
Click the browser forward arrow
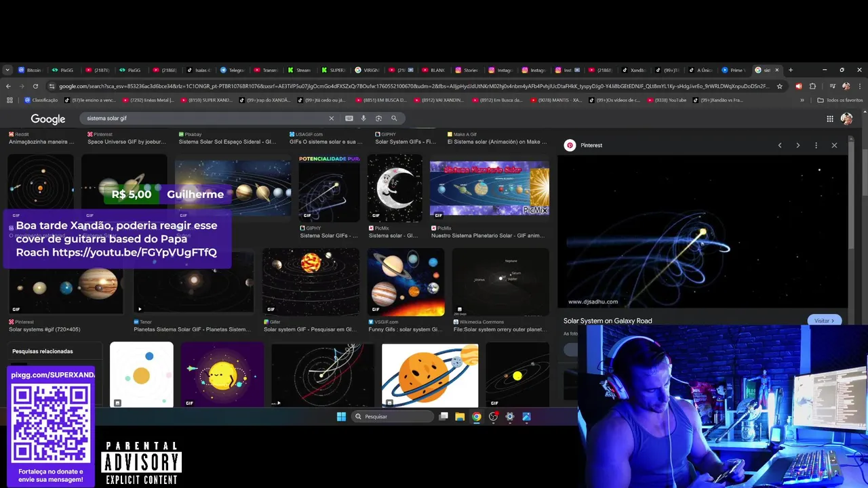click(22, 86)
